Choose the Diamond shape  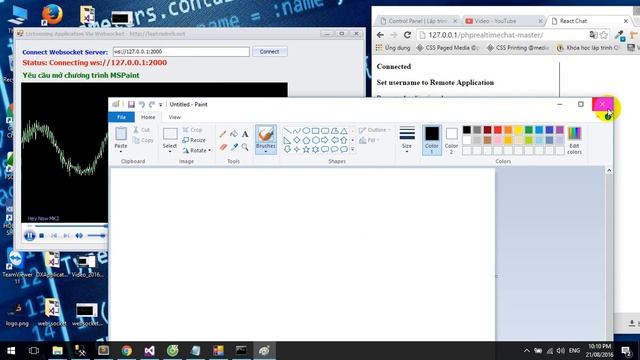click(297, 140)
